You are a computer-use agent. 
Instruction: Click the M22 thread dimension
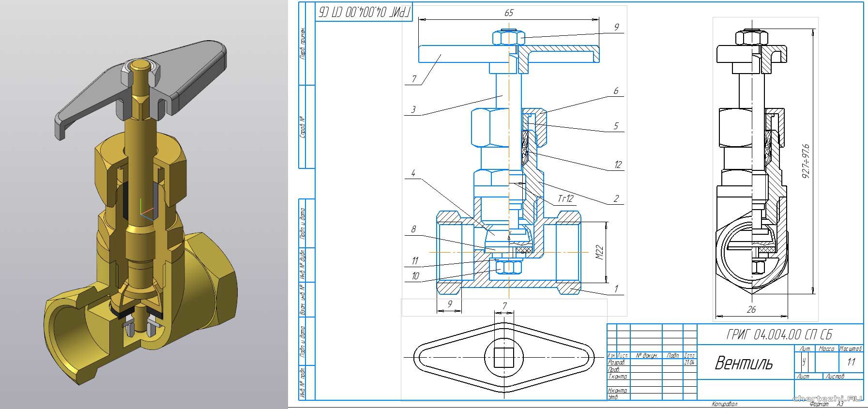(599, 252)
